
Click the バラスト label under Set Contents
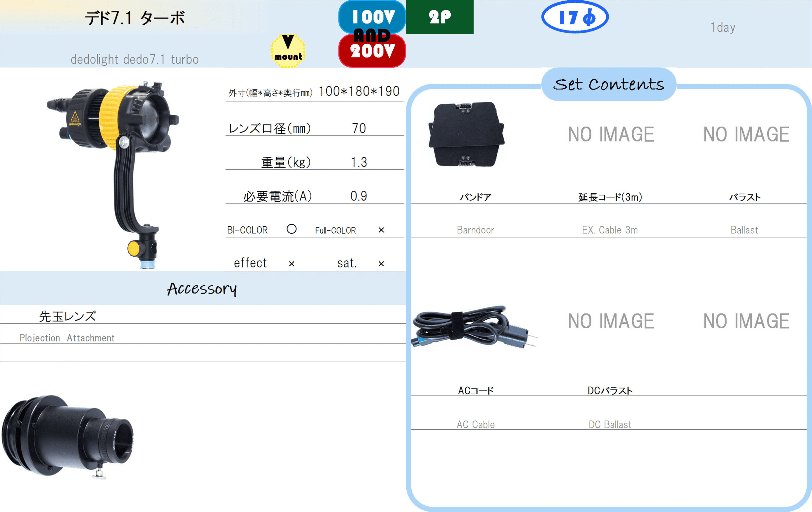[x=745, y=197]
